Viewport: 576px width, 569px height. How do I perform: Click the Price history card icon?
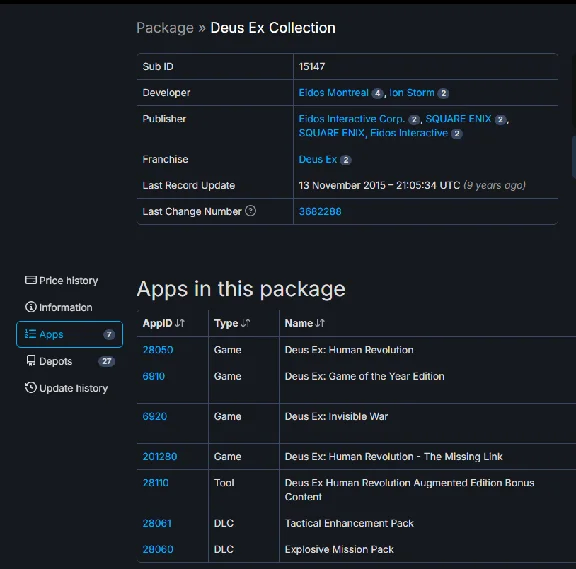(30, 280)
